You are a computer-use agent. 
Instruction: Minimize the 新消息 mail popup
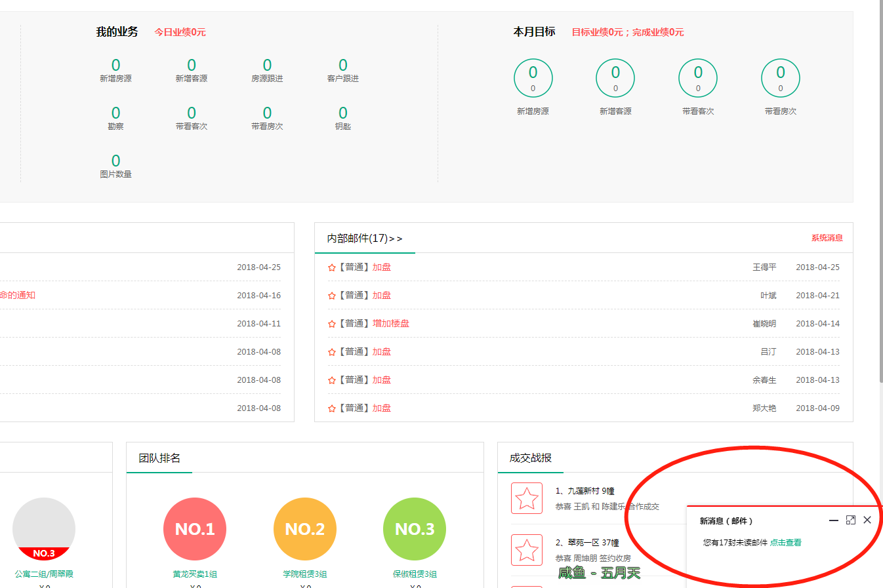(834, 520)
